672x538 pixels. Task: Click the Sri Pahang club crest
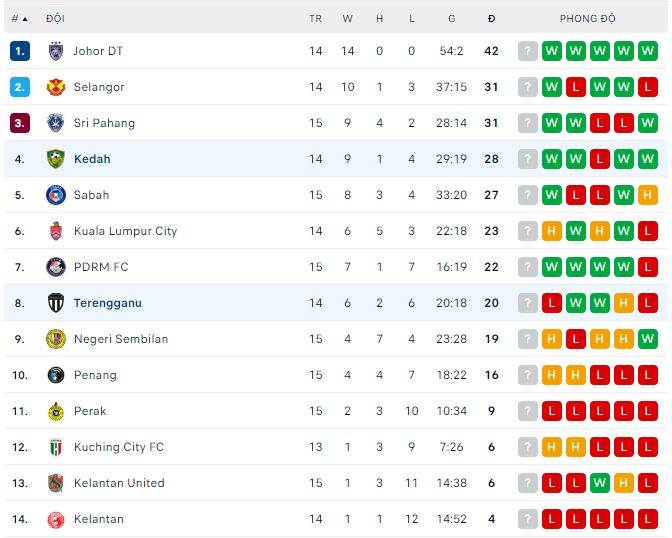click(x=55, y=123)
